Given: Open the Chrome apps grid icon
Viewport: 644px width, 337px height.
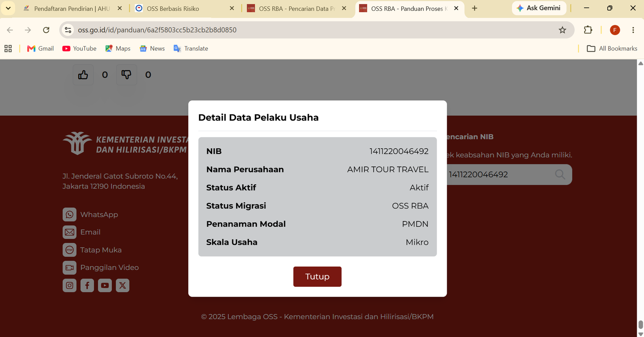Looking at the screenshot, I should tap(8, 49).
